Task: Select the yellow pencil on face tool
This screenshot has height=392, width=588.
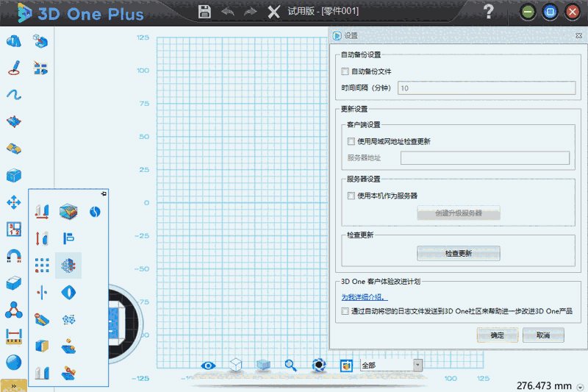Action: pos(42,319)
